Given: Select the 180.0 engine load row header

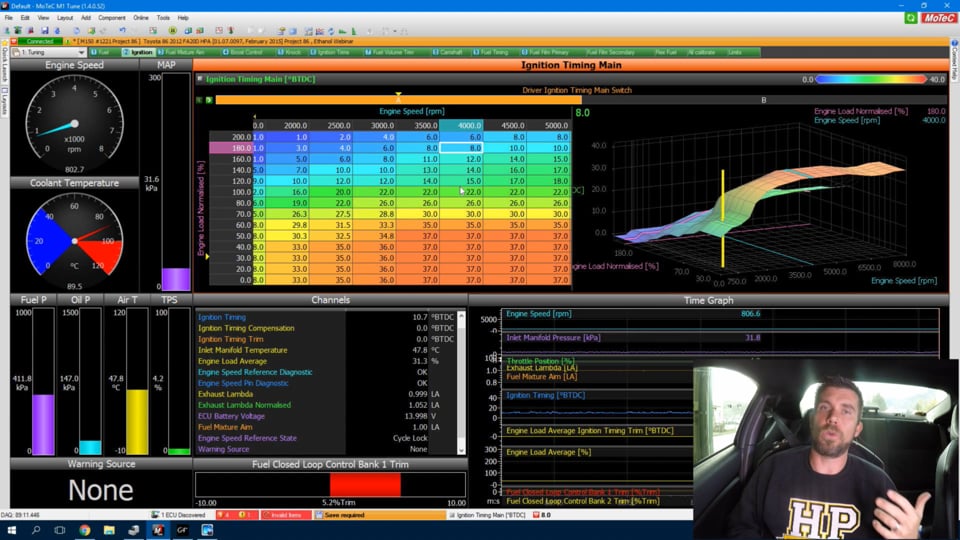Looking at the screenshot, I should tap(230, 148).
